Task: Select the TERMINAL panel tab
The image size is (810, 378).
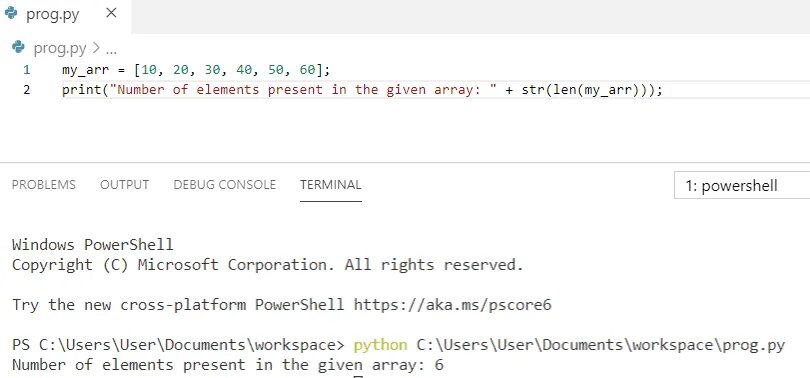Action: coord(331,185)
